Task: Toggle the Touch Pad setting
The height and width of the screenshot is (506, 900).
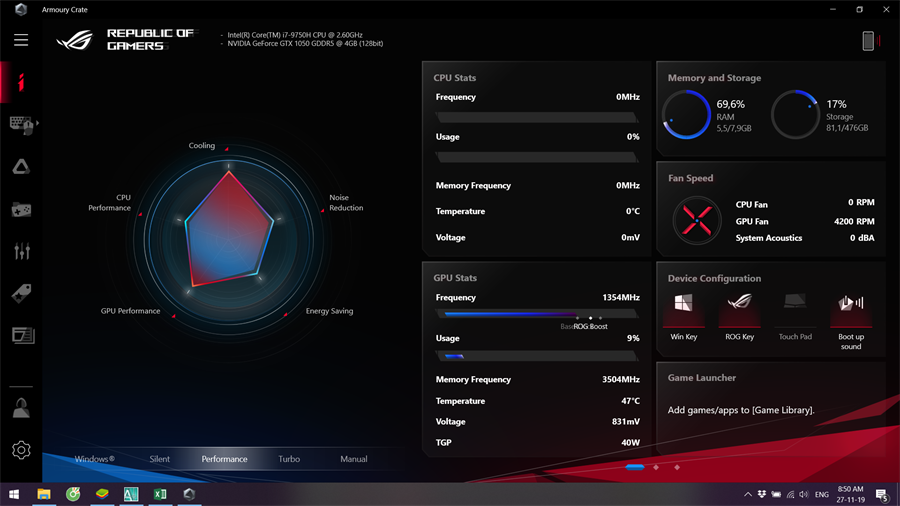Action: pyautogui.click(x=795, y=308)
